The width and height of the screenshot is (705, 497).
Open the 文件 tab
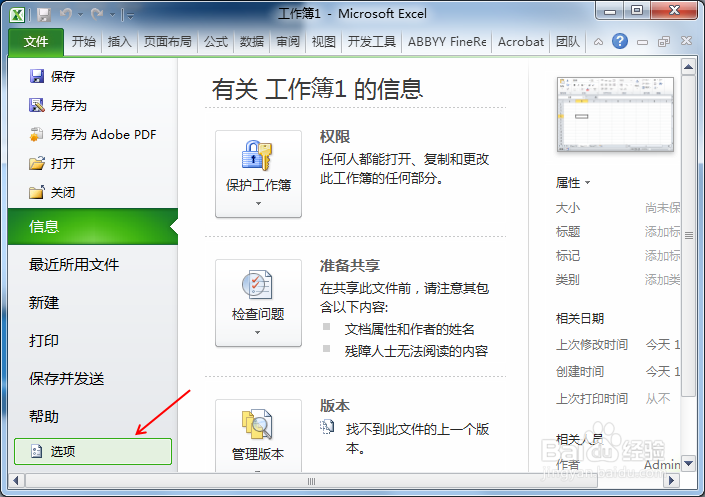pyautogui.click(x=36, y=42)
